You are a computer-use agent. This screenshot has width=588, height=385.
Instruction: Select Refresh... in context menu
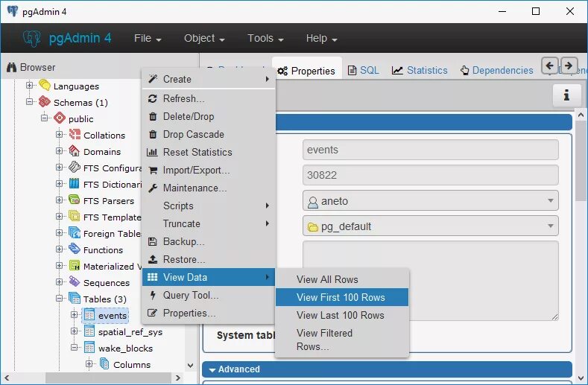coord(209,98)
